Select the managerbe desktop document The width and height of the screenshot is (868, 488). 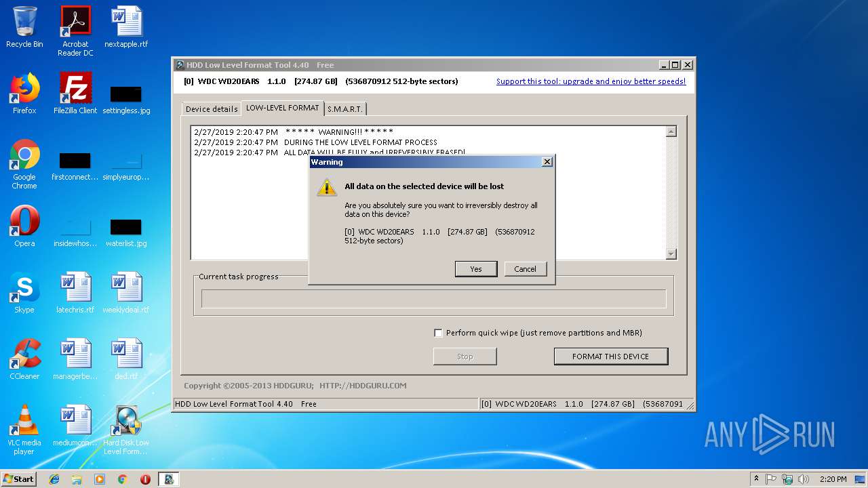tap(75, 359)
